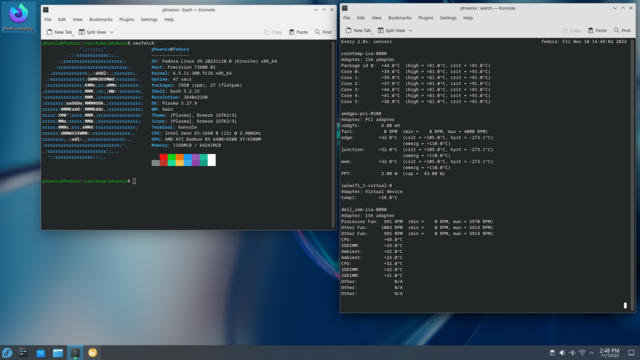Open the File menu in the watch Konsole window

pos(347,18)
